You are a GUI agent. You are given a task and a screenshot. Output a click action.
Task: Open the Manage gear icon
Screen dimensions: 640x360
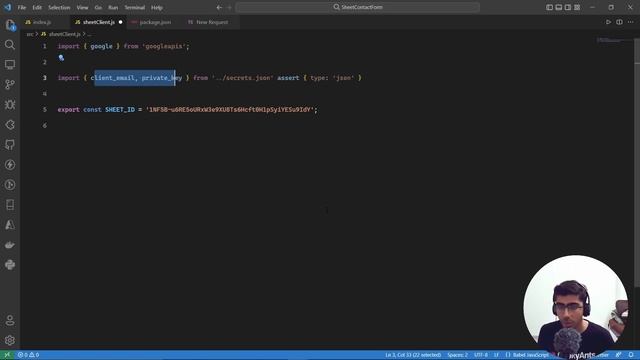click(x=10, y=340)
